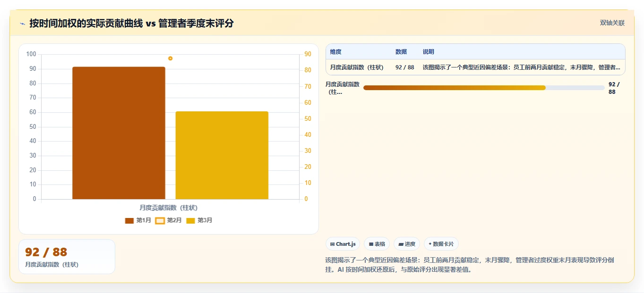The image size is (644, 293).
Task: Toggle the 第2月 legend item
Action: (169, 220)
